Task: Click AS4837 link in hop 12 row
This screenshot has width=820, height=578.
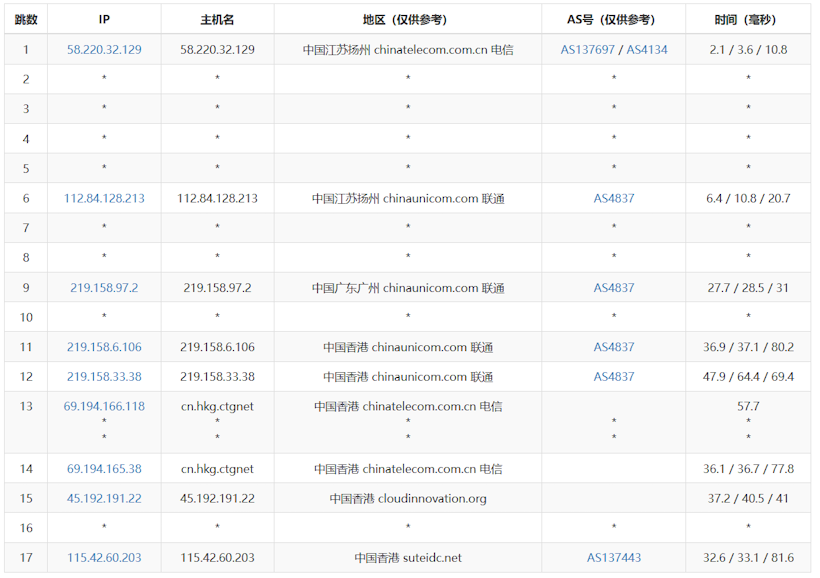Action: (x=614, y=377)
